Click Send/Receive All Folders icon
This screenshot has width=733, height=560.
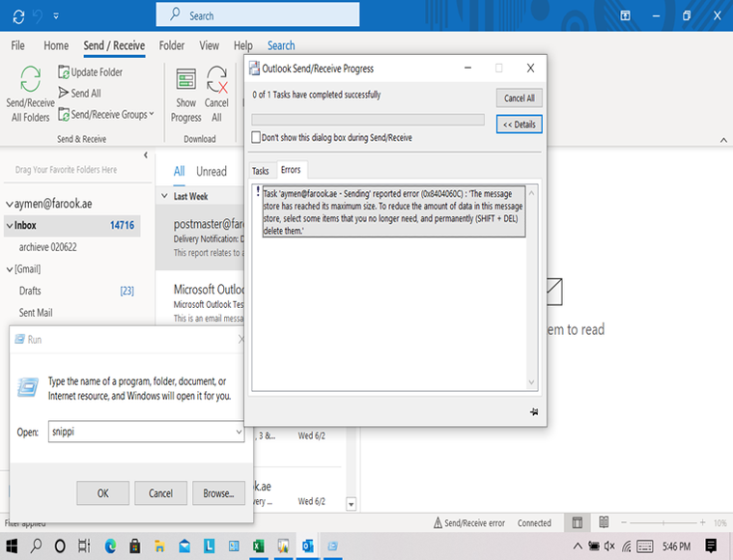(30, 94)
